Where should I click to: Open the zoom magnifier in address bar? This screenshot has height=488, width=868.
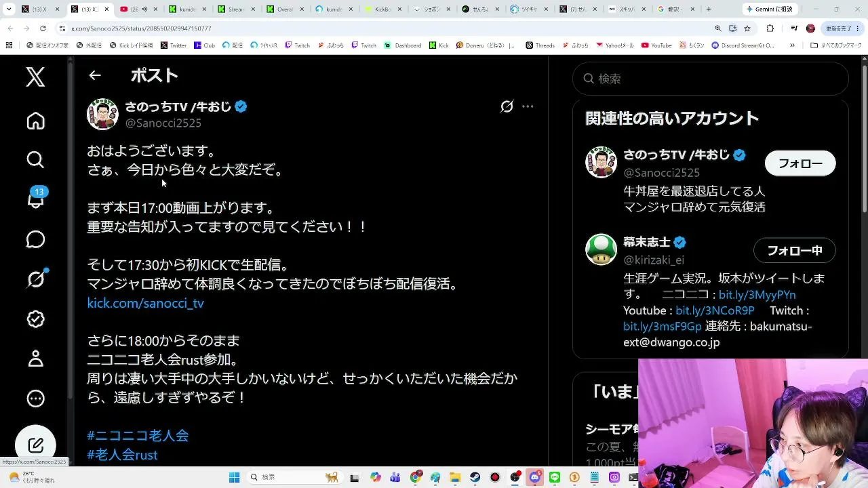click(718, 28)
